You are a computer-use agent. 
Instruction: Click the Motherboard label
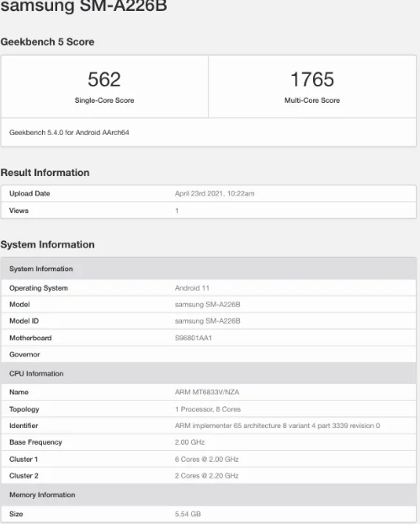coord(30,338)
